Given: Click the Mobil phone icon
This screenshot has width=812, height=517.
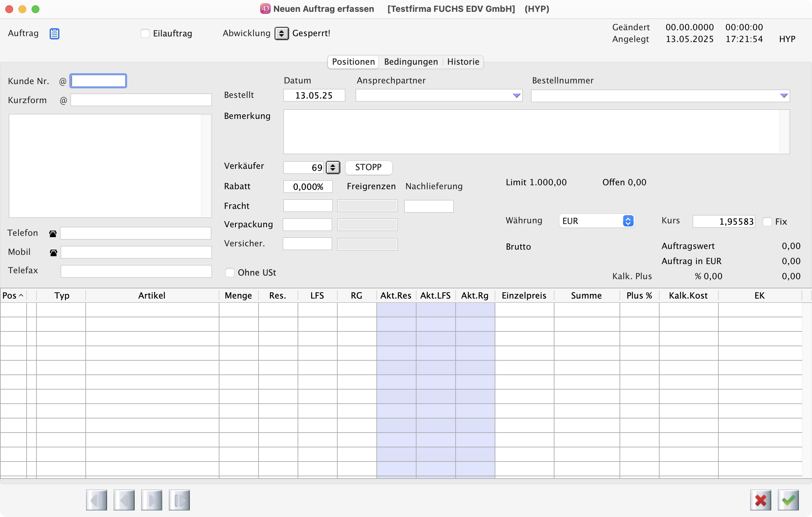Looking at the screenshot, I should click(53, 253).
